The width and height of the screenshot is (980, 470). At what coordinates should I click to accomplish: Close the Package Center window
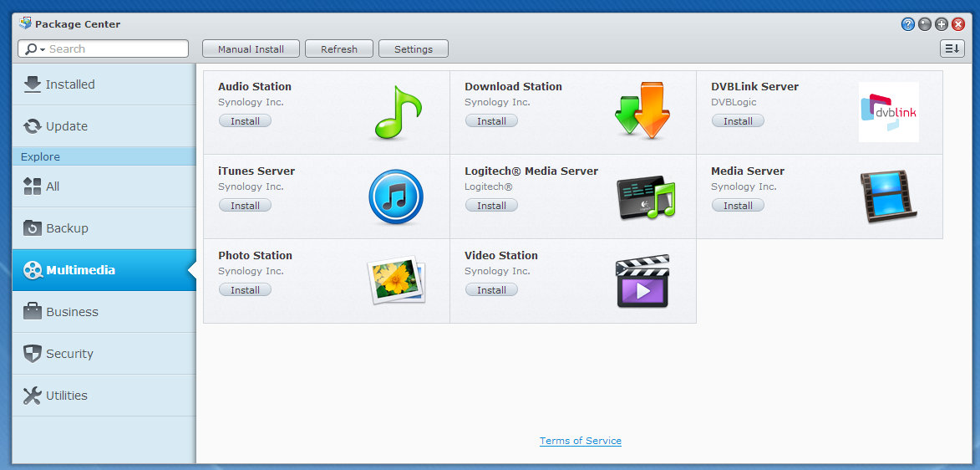point(958,24)
